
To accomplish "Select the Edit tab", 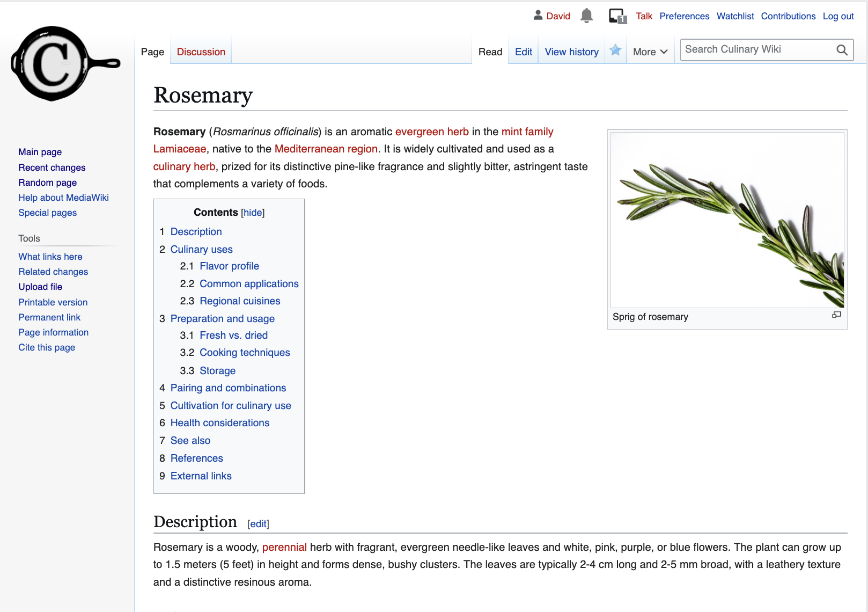I will click(523, 52).
